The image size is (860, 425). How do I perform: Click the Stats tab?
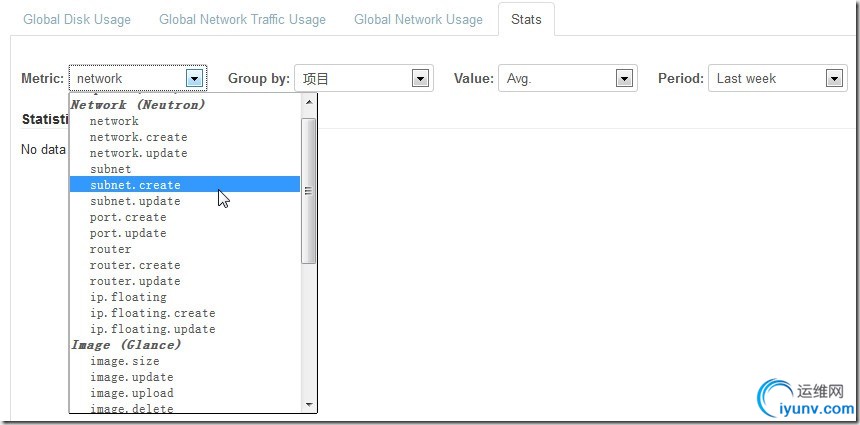pyautogui.click(x=526, y=19)
